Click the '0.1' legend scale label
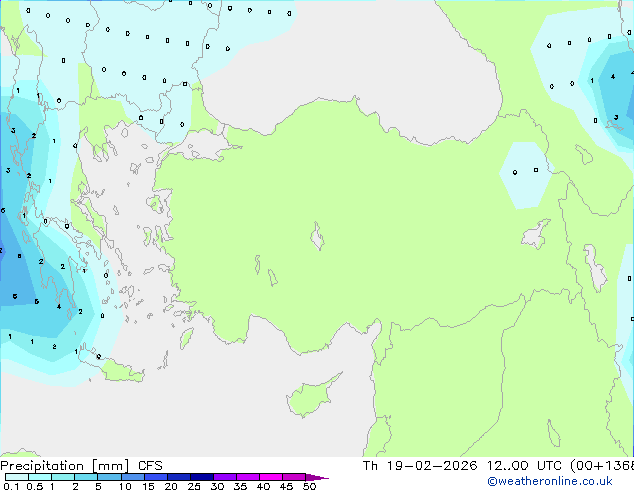634x490 pixels. (x=11, y=486)
